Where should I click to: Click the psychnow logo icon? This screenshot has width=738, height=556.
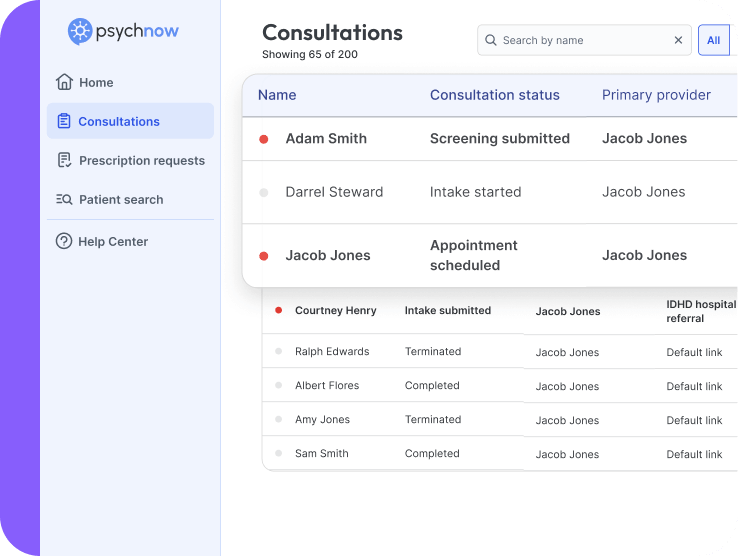coord(80,31)
